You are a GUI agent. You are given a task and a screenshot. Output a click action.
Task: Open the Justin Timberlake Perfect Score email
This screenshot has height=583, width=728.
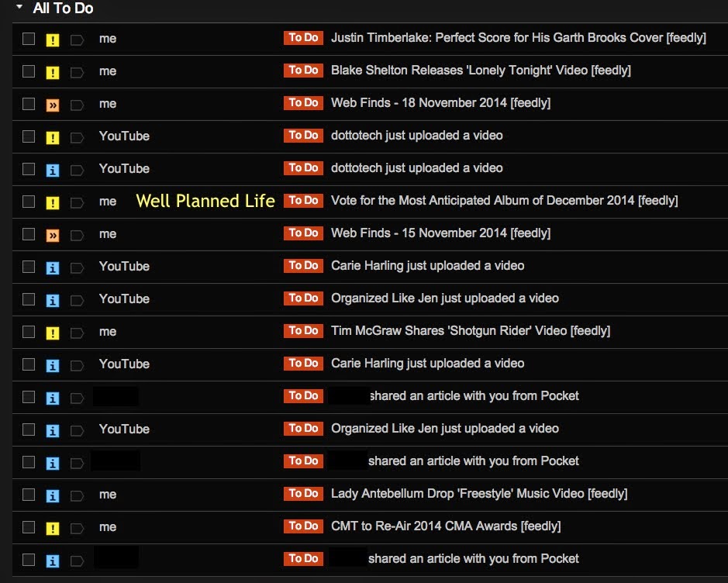(518, 38)
